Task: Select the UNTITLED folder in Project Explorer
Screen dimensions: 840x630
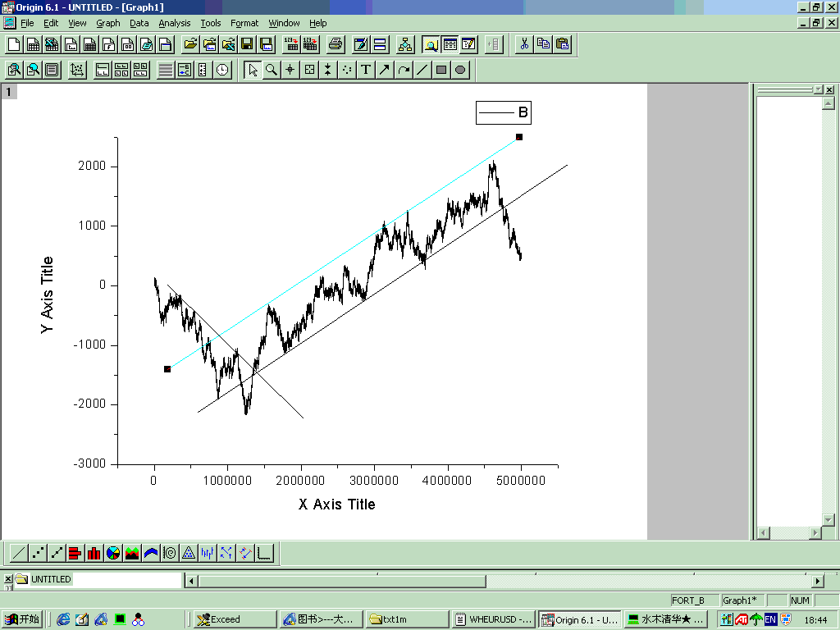Action: [x=44, y=579]
